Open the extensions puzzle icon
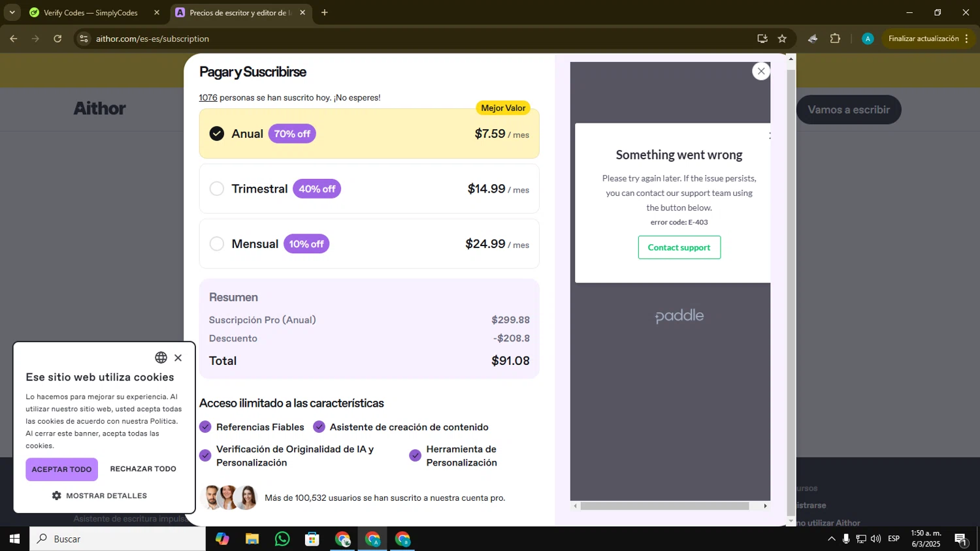The image size is (980, 551). 835,39
